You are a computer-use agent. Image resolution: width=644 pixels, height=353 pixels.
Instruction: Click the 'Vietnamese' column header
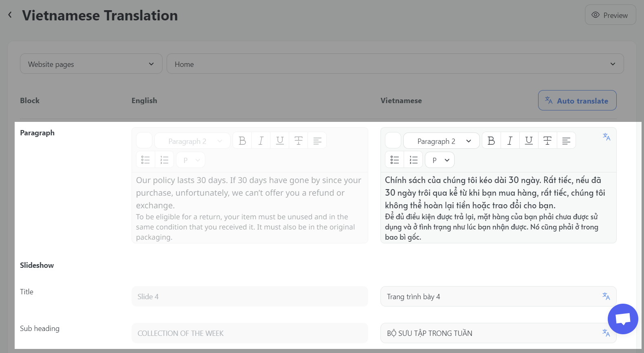coord(401,101)
